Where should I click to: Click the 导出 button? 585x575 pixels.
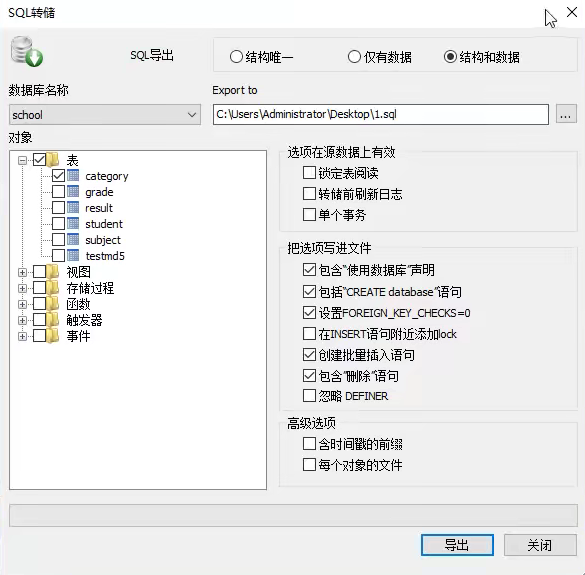(x=457, y=545)
